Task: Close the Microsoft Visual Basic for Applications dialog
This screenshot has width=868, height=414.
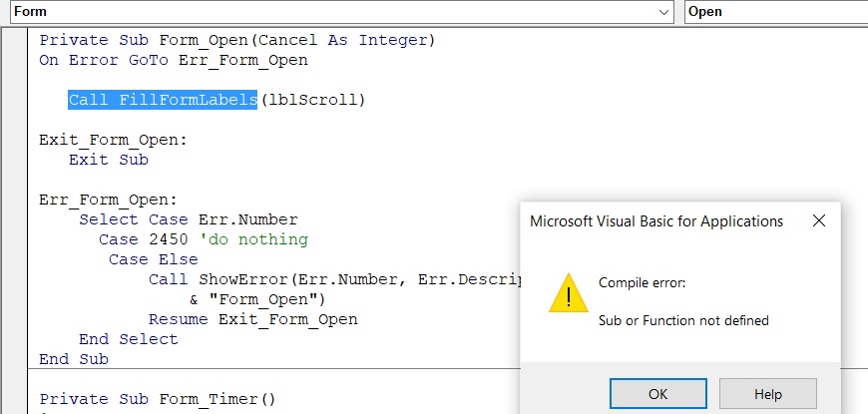Action: [x=819, y=220]
